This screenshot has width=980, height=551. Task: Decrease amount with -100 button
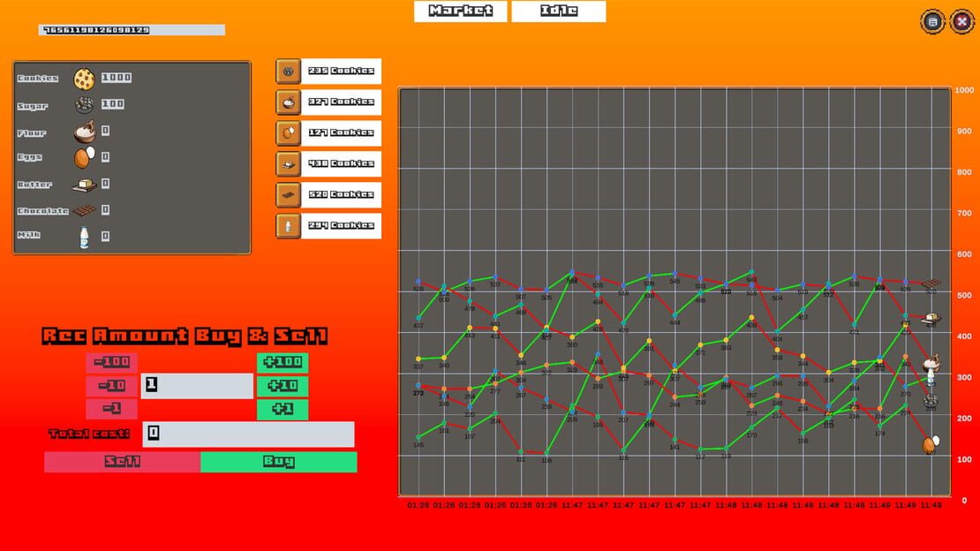click(x=112, y=362)
